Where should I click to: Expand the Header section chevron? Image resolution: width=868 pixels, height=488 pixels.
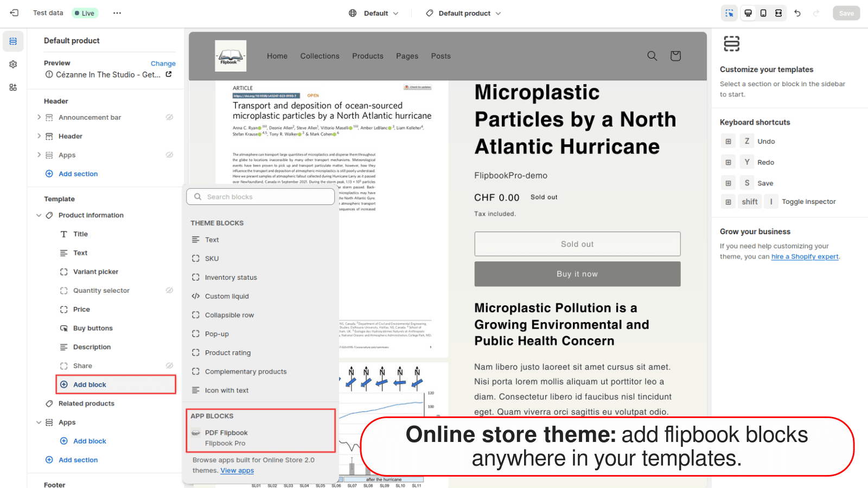39,136
